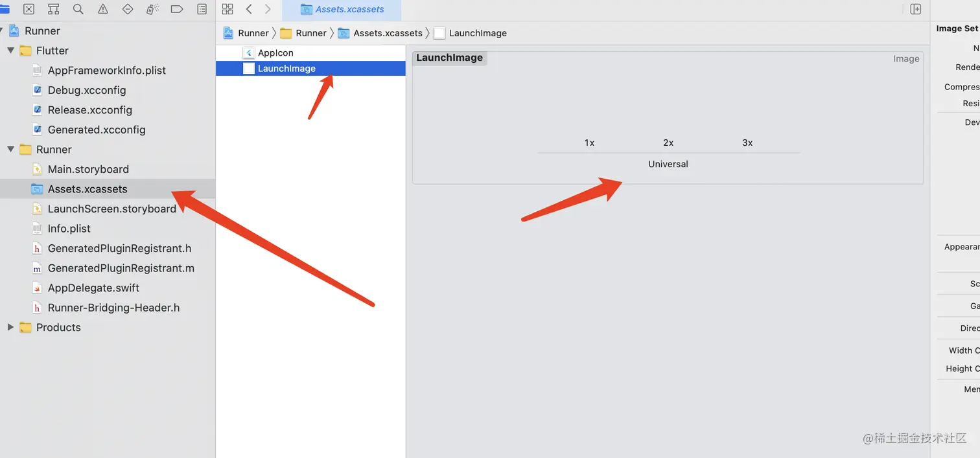This screenshot has height=458, width=980.
Task: Open the find navigator magnifier icon
Action: click(78, 9)
